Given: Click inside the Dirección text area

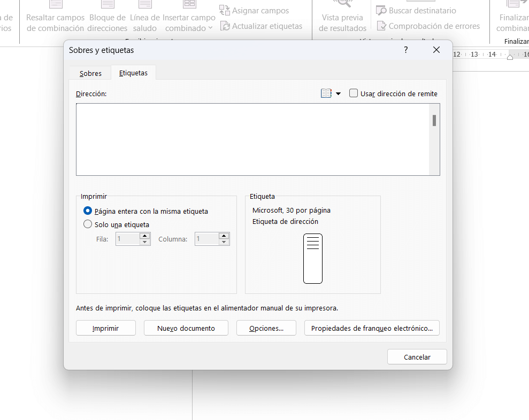Looking at the screenshot, I should (x=252, y=139).
